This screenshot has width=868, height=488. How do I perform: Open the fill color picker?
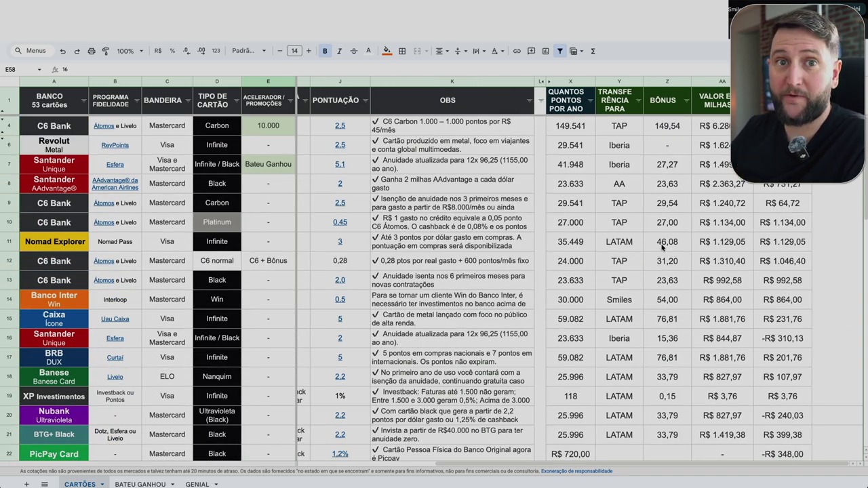click(387, 51)
